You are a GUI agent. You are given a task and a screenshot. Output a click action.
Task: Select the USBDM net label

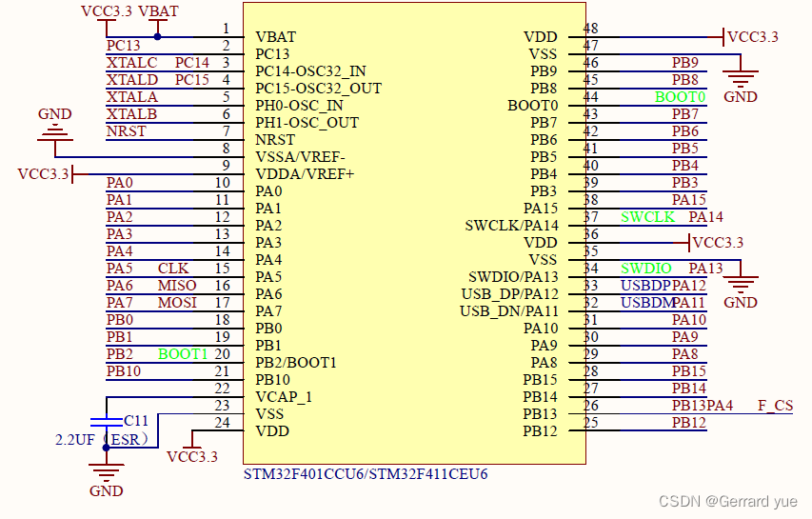click(x=646, y=303)
